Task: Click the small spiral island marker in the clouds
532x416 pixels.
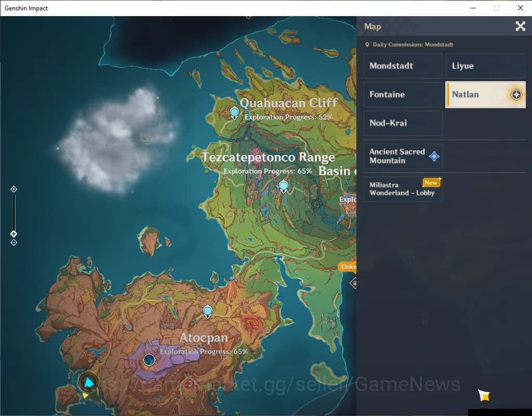Action: point(145,137)
